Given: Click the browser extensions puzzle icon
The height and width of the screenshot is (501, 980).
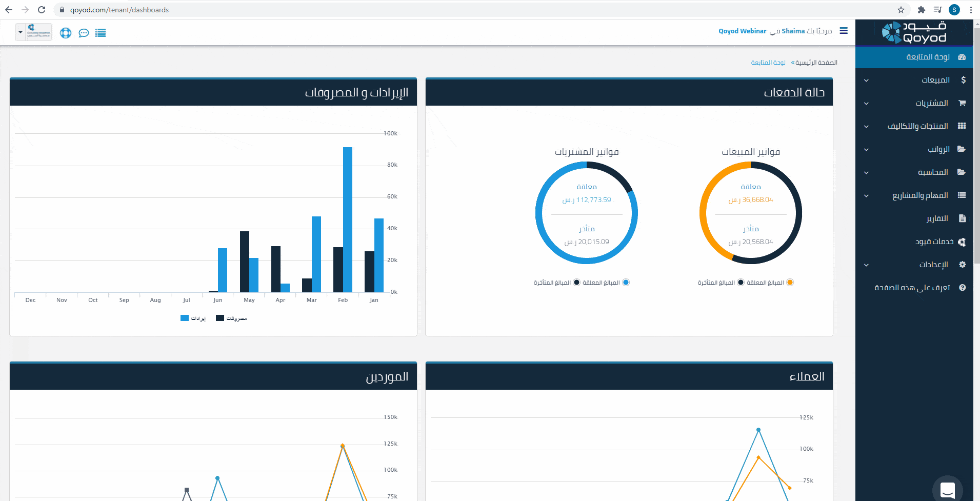Looking at the screenshot, I should pos(922,10).
